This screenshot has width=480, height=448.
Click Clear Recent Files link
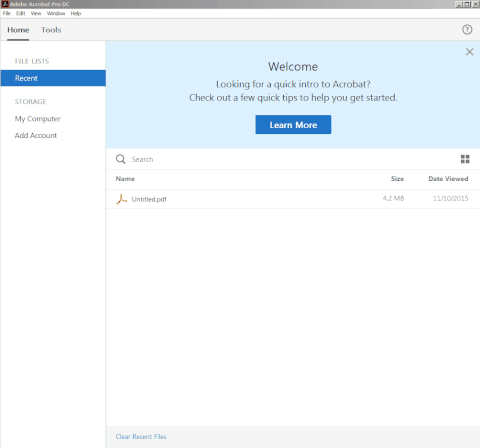pos(141,437)
